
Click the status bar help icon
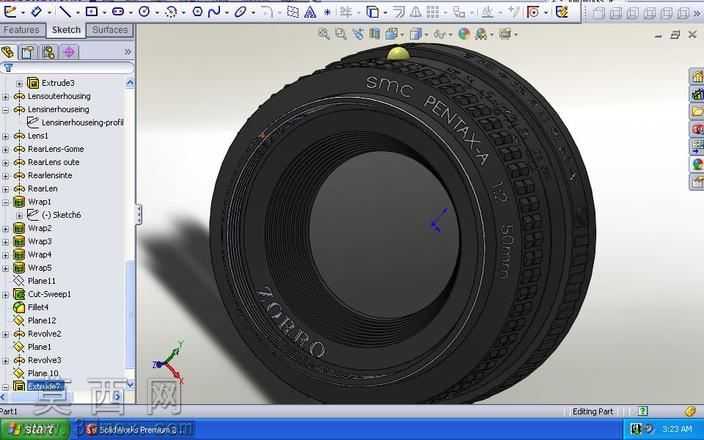(643, 411)
